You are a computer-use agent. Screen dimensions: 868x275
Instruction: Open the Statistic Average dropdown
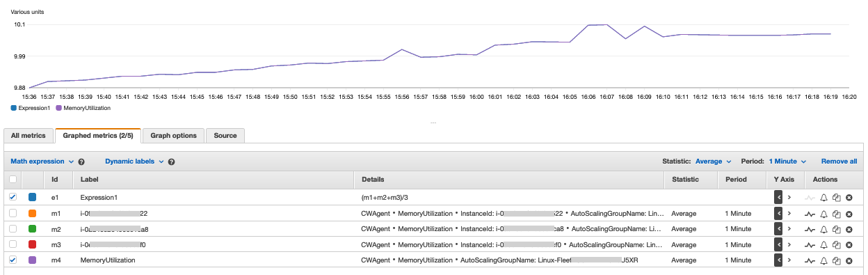714,162
